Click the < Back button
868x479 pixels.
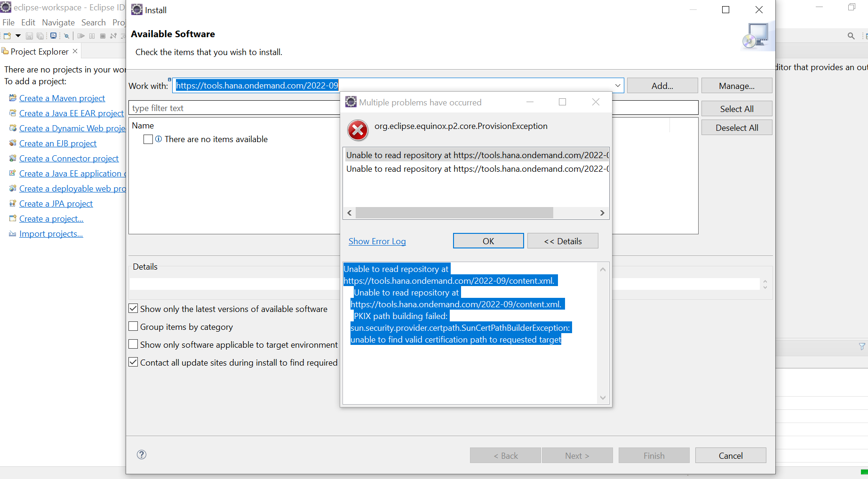click(506, 455)
